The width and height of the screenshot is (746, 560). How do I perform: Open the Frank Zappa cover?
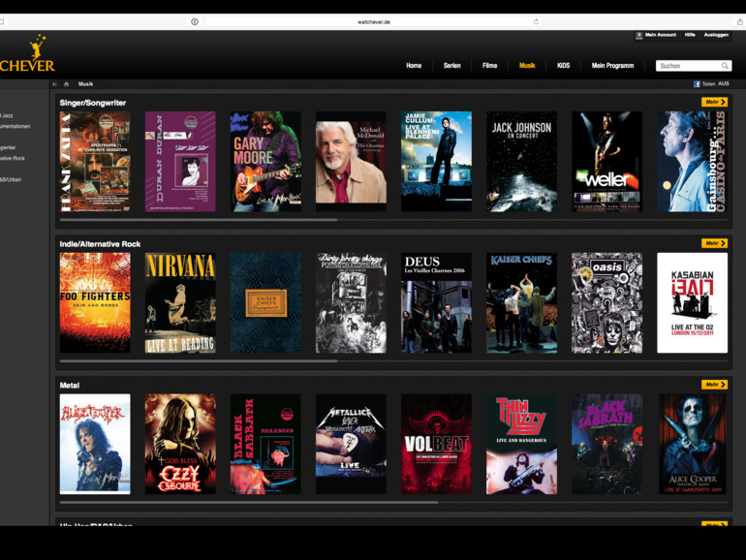[x=95, y=162]
